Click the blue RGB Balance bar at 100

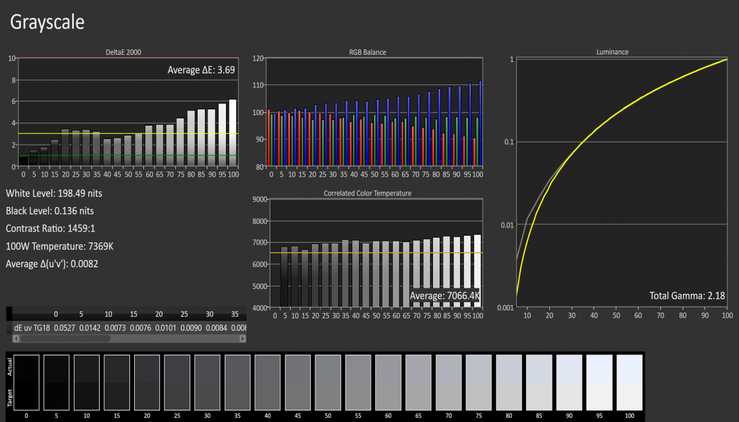click(480, 124)
